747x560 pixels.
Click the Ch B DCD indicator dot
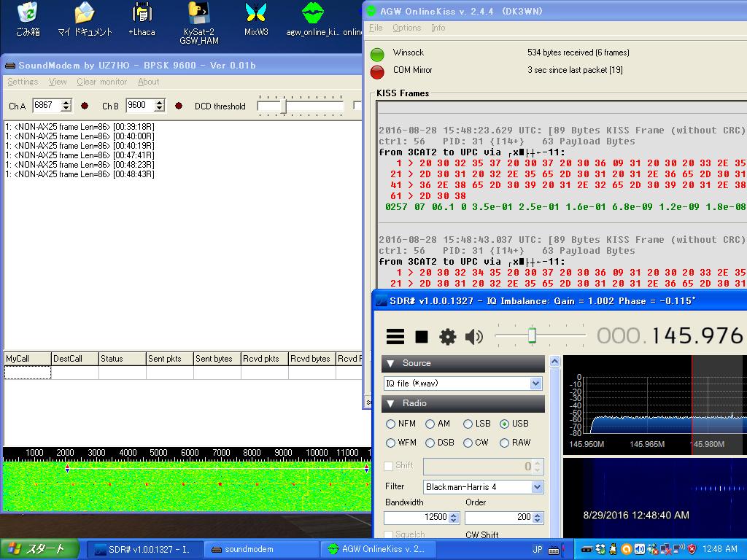pyautogui.click(x=179, y=106)
